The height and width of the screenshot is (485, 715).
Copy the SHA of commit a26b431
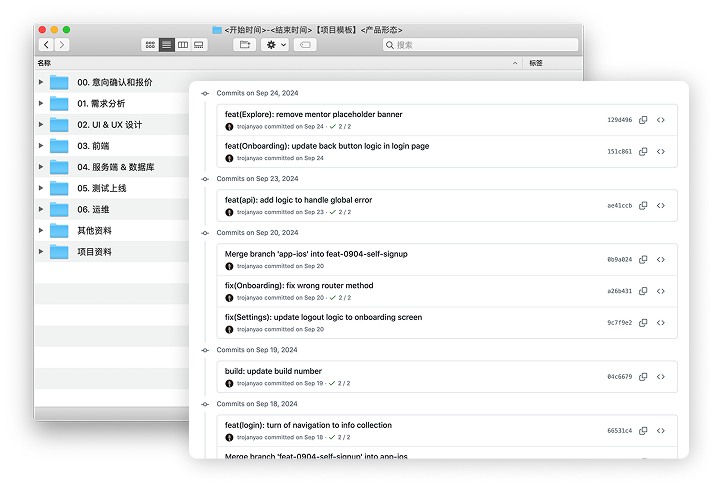pyautogui.click(x=643, y=292)
